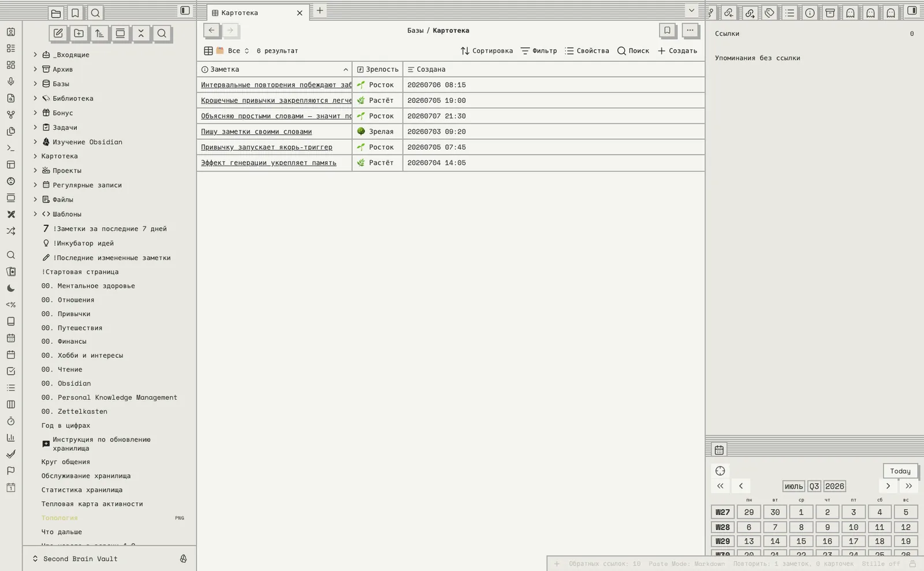Toggle the right sidebar
The height and width of the screenshot is (571, 924).
click(912, 11)
